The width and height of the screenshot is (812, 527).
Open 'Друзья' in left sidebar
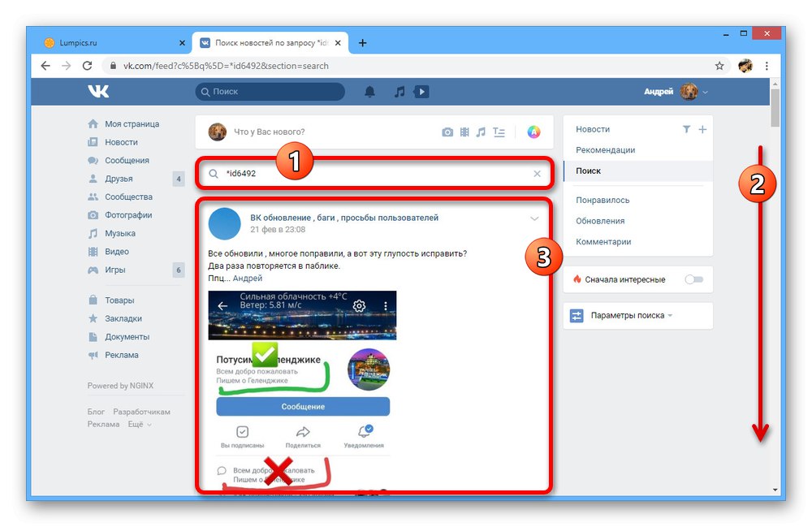(x=119, y=179)
